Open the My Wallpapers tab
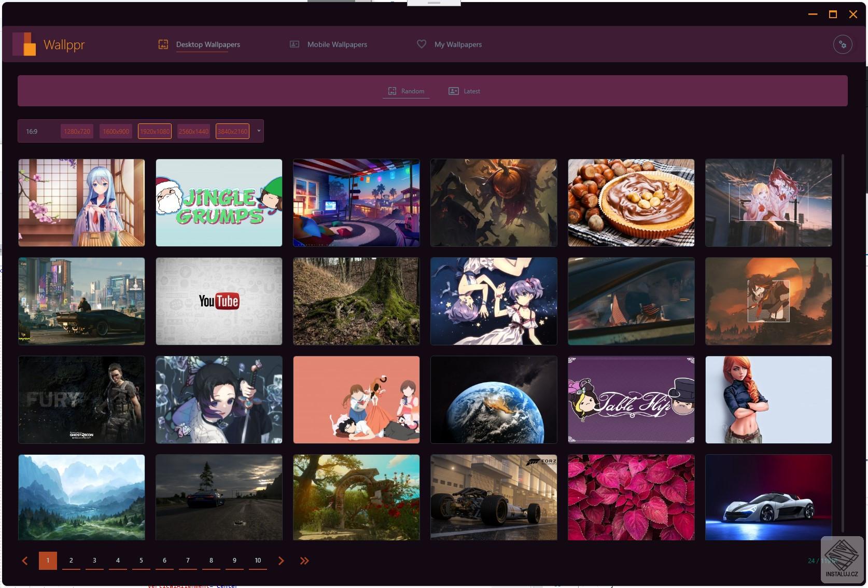The width and height of the screenshot is (868, 588). [458, 45]
